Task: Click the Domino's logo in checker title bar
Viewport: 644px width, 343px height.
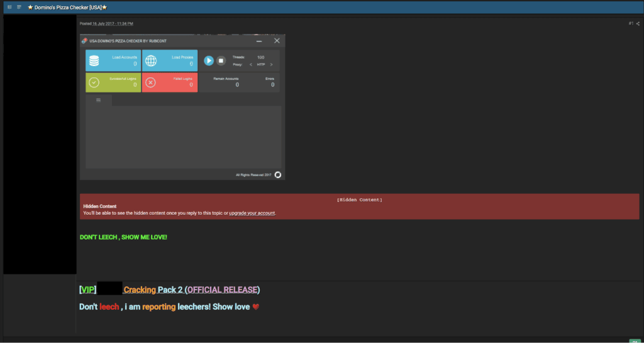Action: 84,41
